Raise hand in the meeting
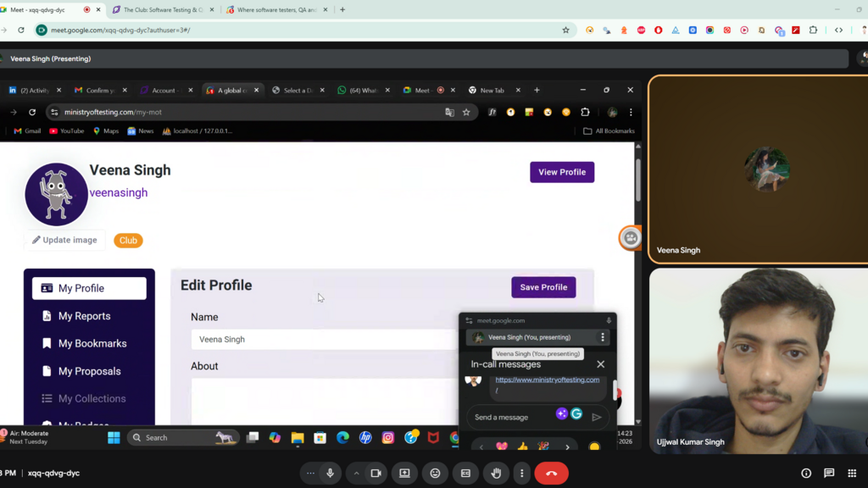Screen dimensions: 868x488 point(496,473)
